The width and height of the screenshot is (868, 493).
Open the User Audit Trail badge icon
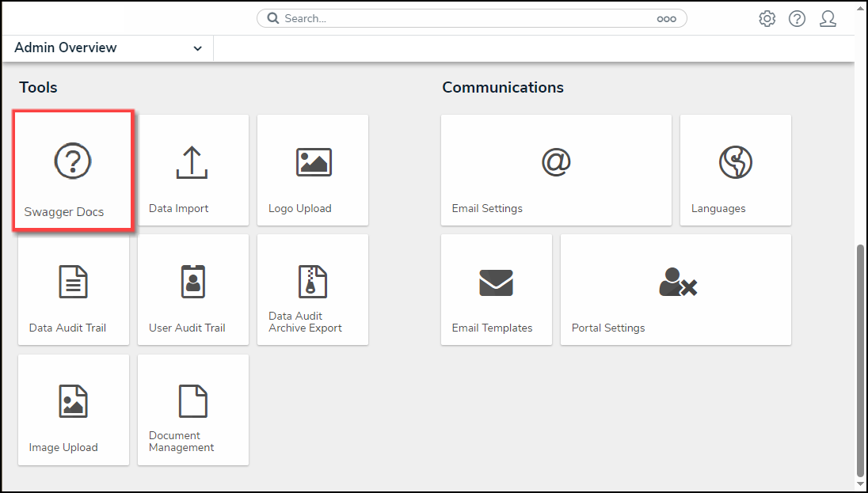click(193, 282)
